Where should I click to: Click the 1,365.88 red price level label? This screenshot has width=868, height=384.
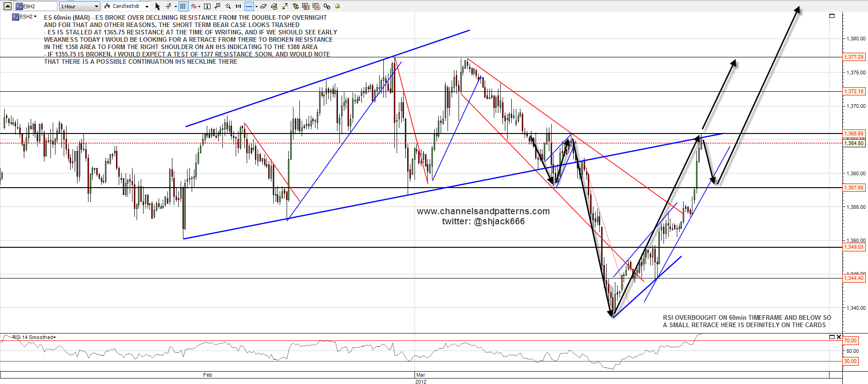[854, 134]
